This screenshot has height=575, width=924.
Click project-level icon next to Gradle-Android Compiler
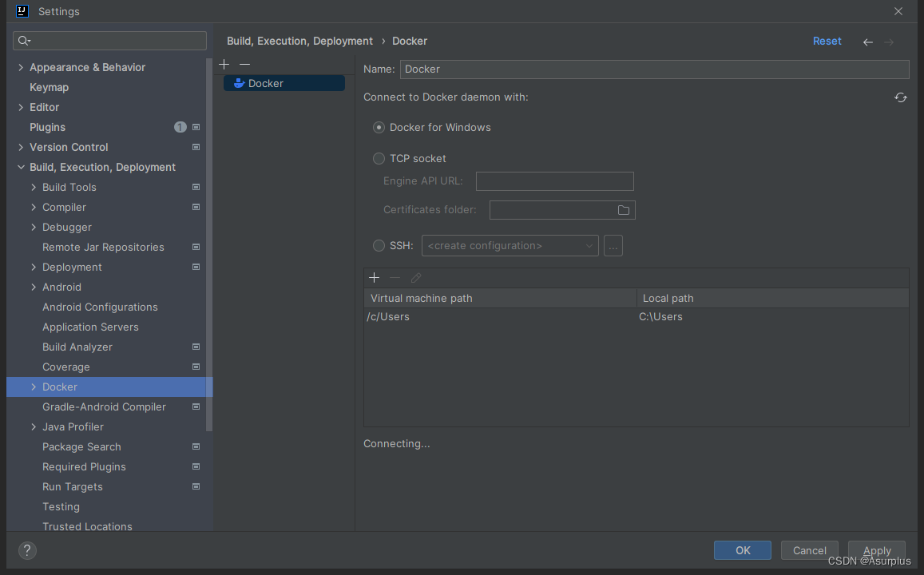click(196, 407)
